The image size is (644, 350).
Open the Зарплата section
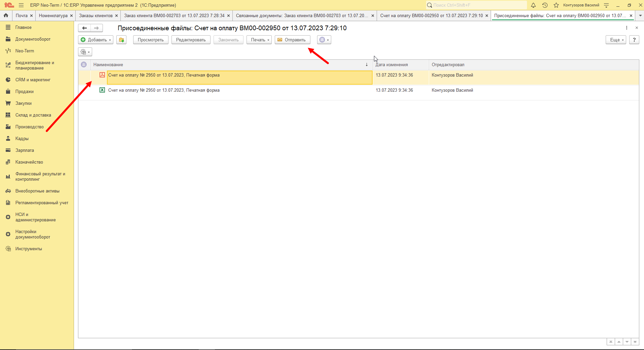[25, 150]
